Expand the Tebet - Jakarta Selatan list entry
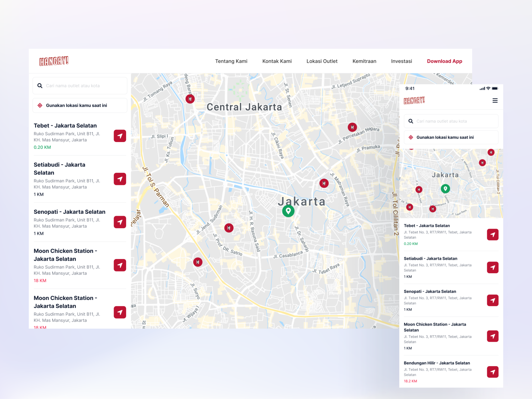Viewport: 532px width, 399px height. [65, 125]
